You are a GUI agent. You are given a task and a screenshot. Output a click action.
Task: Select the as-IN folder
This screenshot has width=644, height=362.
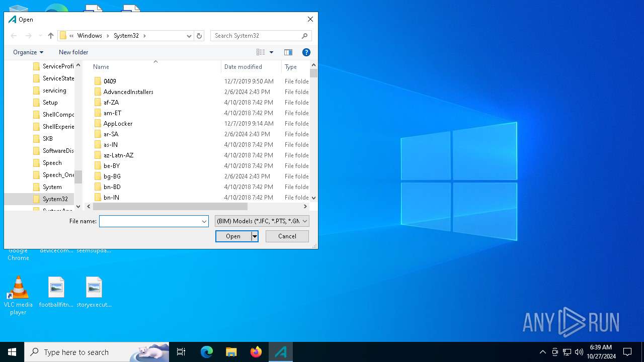tap(111, 145)
